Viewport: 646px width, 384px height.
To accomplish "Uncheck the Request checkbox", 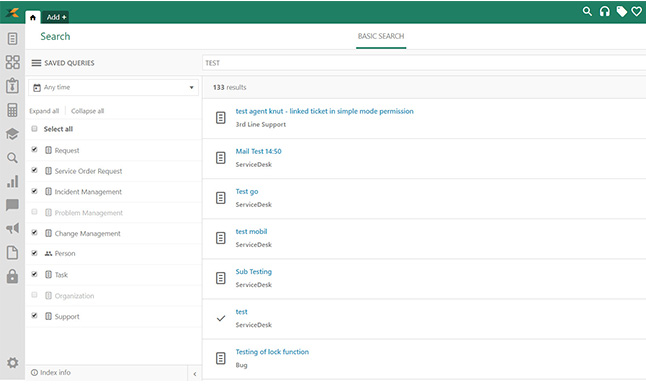I will tap(35, 150).
